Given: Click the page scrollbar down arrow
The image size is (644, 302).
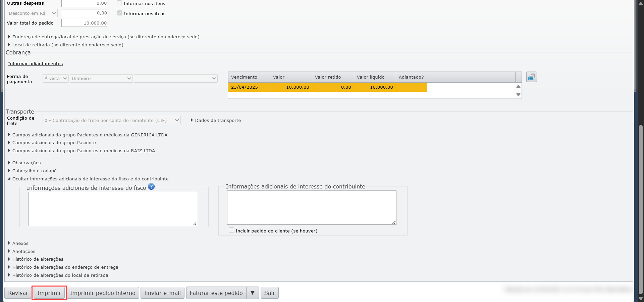Looking at the screenshot, I should point(641,299).
